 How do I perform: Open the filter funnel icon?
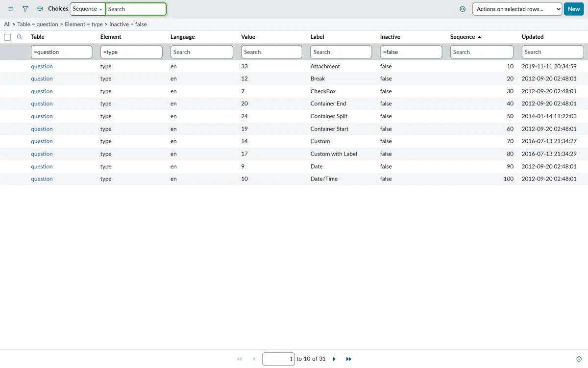pyautogui.click(x=25, y=9)
